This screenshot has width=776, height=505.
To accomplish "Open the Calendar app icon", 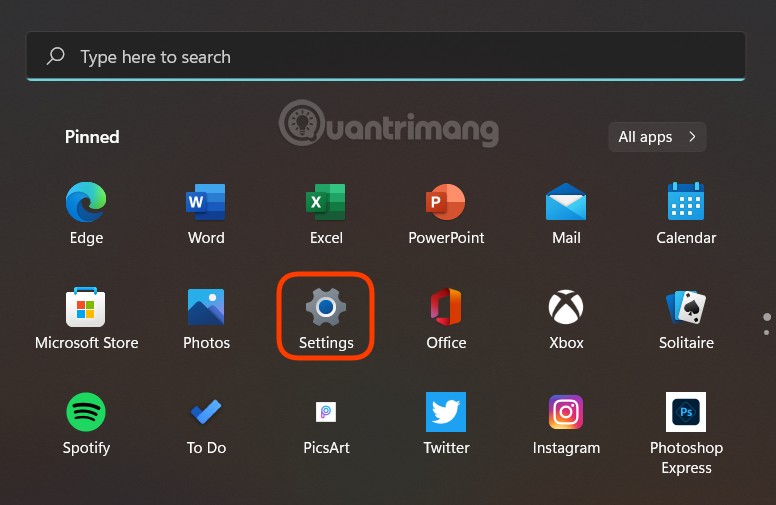I will point(686,202).
